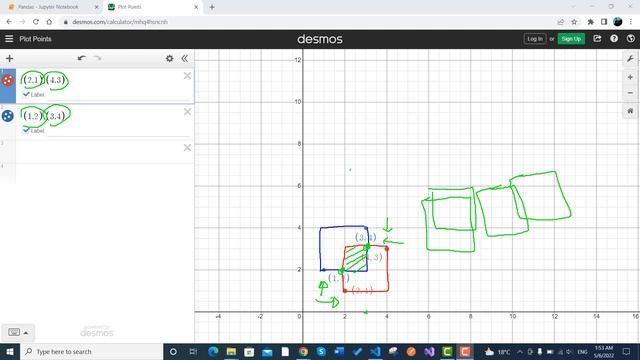Go to browser home page
The image size is (640, 360).
click(49, 22)
